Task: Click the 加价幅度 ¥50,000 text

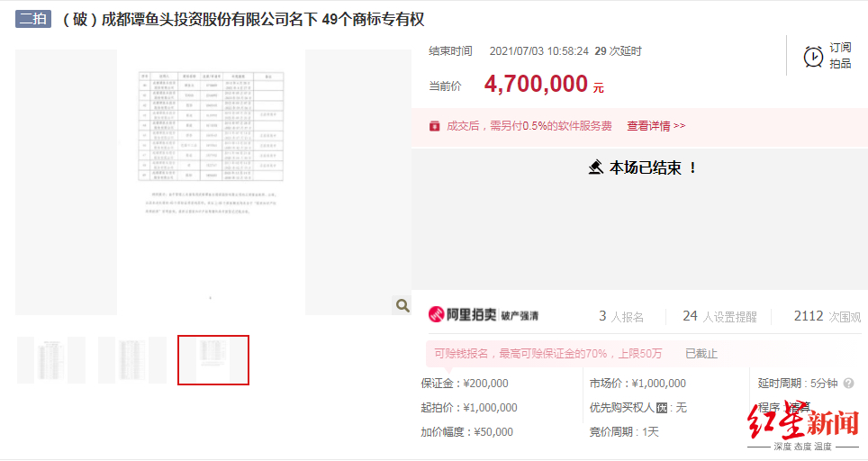Action: [x=466, y=431]
